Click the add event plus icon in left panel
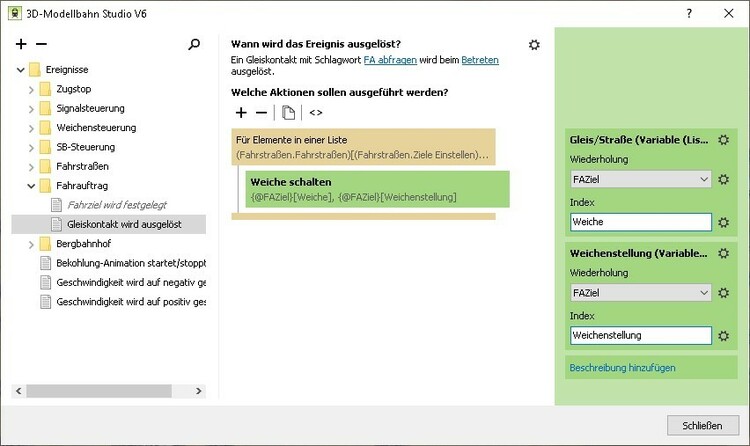The height and width of the screenshot is (446, 750). [x=21, y=45]
